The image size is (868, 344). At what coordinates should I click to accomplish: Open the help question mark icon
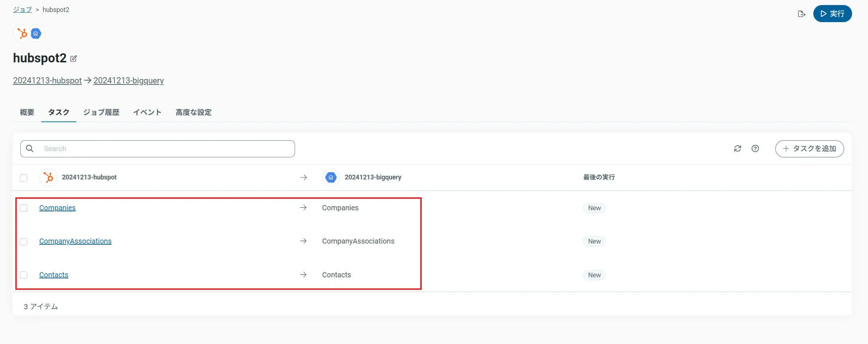click(755, 149)
